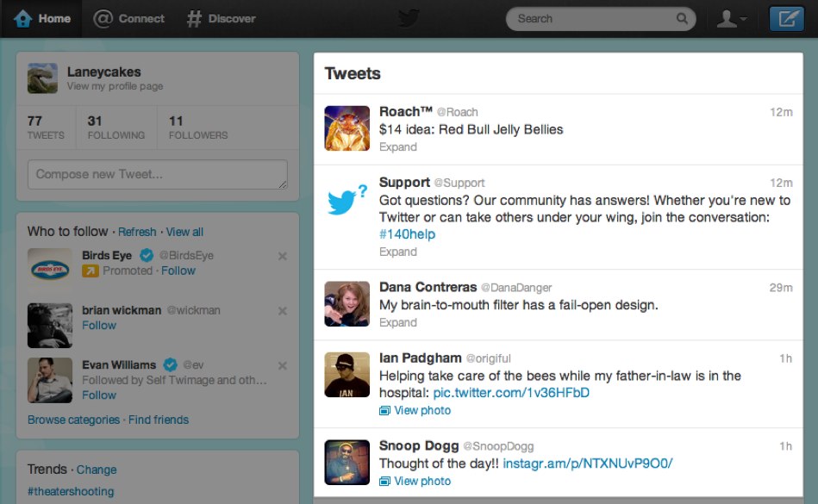Open Browse categories link
This screenshot has height=504, width=818.
click(73, 420)
